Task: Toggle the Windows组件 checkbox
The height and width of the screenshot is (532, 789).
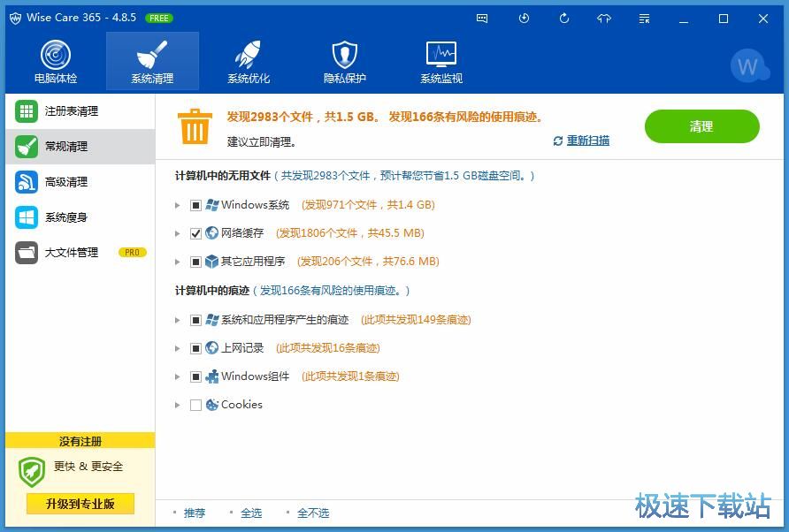Action: (x=195, y=376)
